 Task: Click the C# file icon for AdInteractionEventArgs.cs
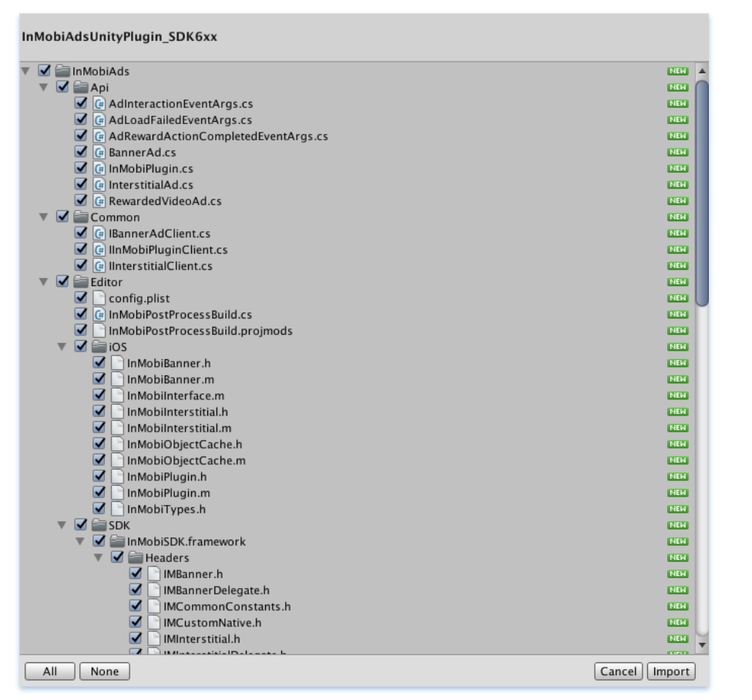click(99, 103)
